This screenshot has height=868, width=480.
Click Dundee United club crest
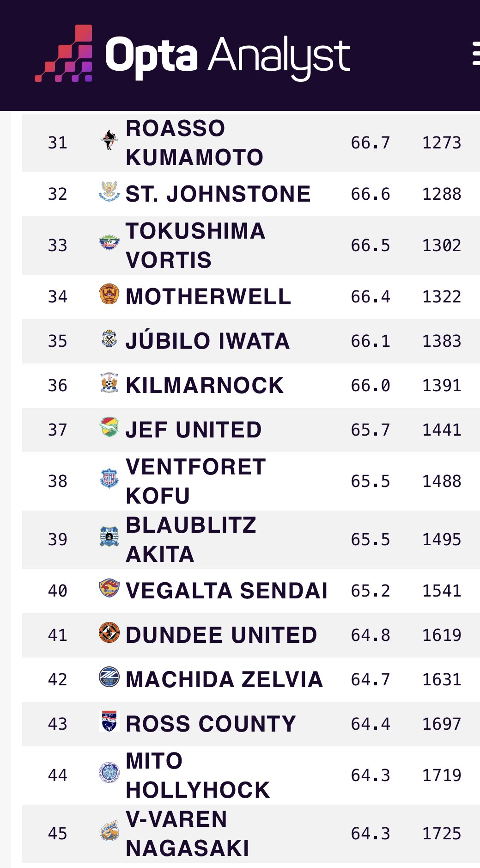109,633
